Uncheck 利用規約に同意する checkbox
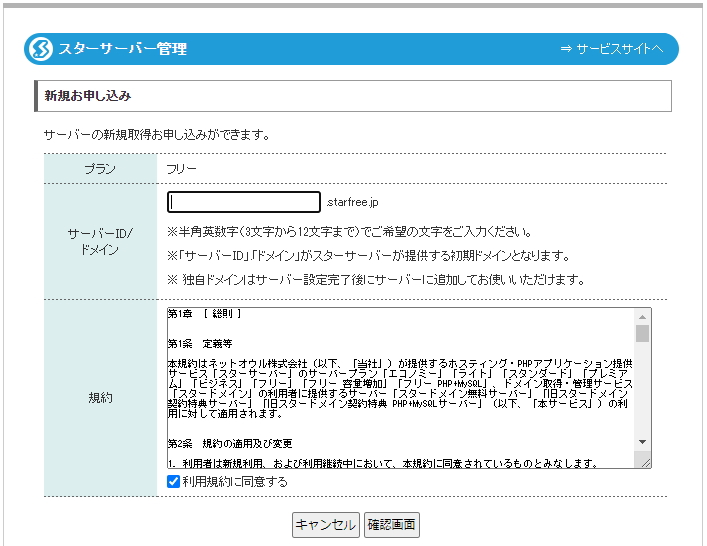 [173, 482]
